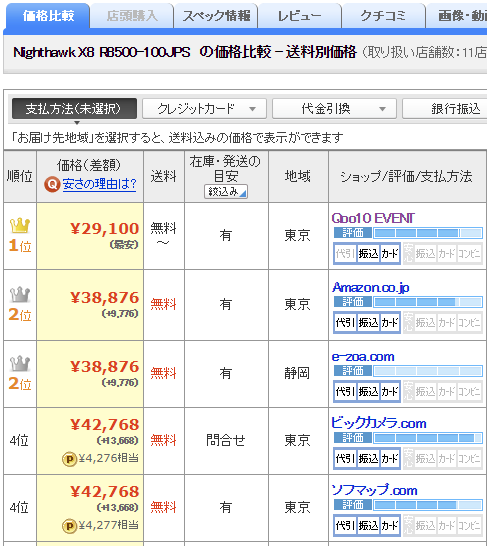
Task: Click the 静岡 region cell
Action: point(297,373)
